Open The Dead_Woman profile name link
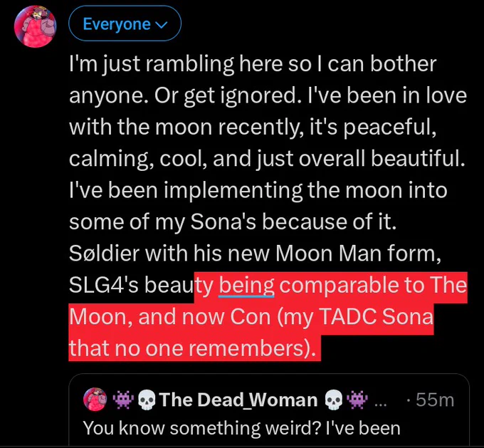The width and height of the screenshot is (484, 448). coord(239,400)
